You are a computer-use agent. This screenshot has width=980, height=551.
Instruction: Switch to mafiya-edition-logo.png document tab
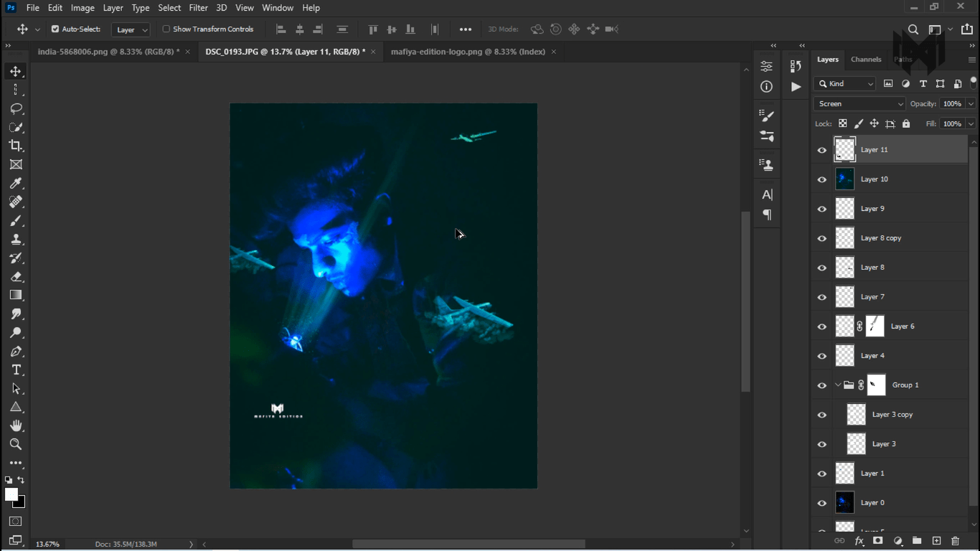[468, 52]
